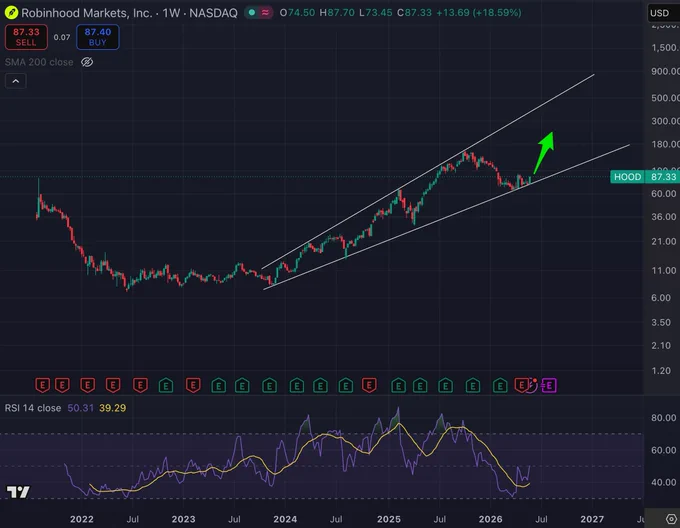Image resolution: width=680 pixels, height=528 pixels.
Task: Click the 180.00 price axis label
Action: click(x=665, y=144)
